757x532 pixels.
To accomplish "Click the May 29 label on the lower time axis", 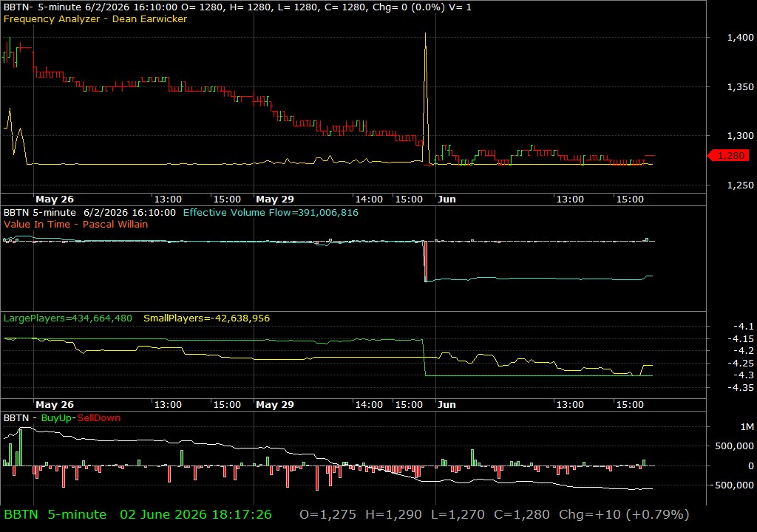I will pyautogui.click(x=275, y=405).
